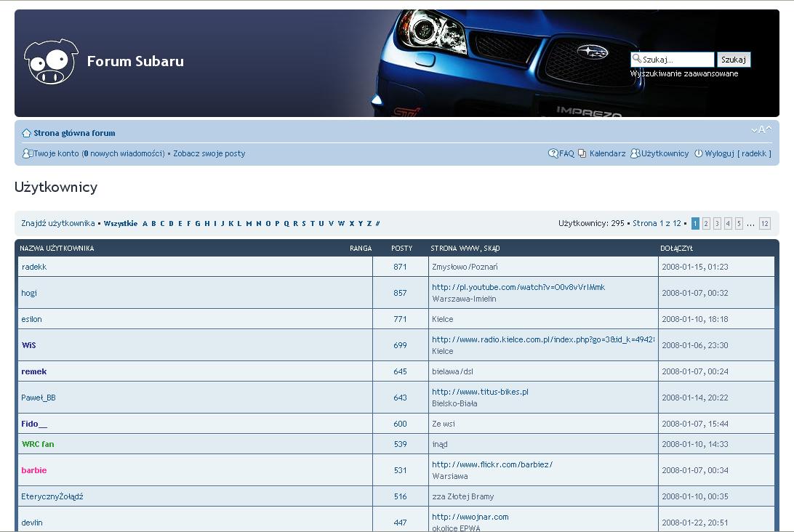Sort by NAZWA UŻYTKOWNIKA column header
Screen dimensions: 794x532
pyautogui.click(x=57, y=249)
